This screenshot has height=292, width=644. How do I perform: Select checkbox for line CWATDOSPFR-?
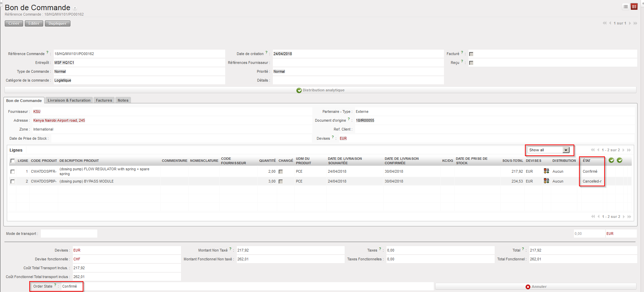pyautogui.click(x=13, y=172)
